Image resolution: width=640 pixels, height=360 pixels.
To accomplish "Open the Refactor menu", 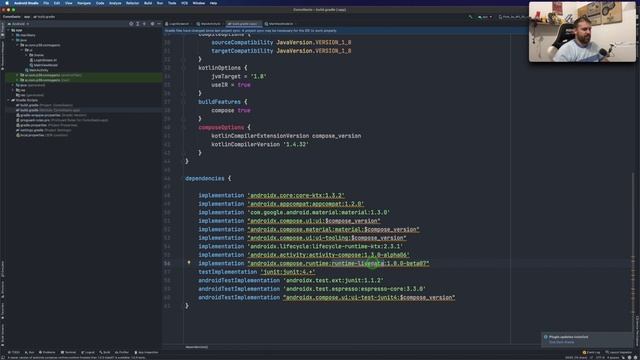I will click(x=132, y=3).
